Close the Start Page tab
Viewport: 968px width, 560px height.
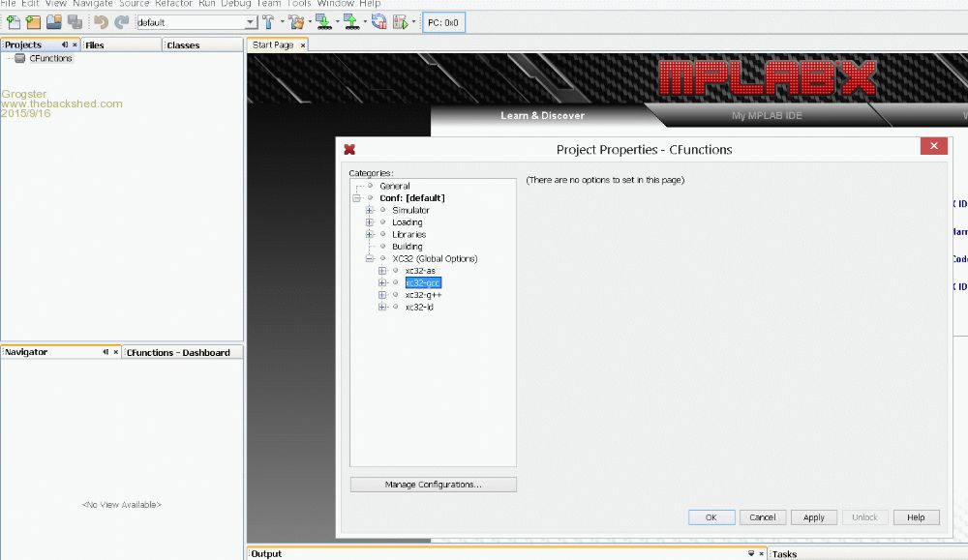click(x=302, y=45)
